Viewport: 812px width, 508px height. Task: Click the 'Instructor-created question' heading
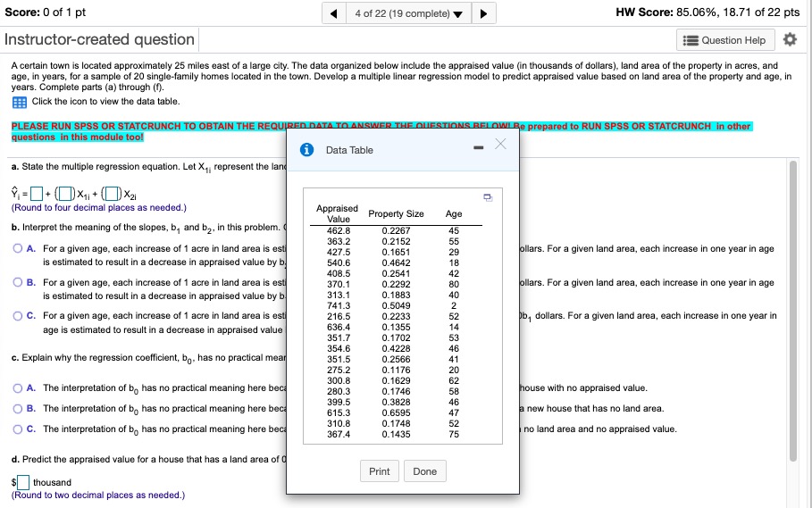99,39
